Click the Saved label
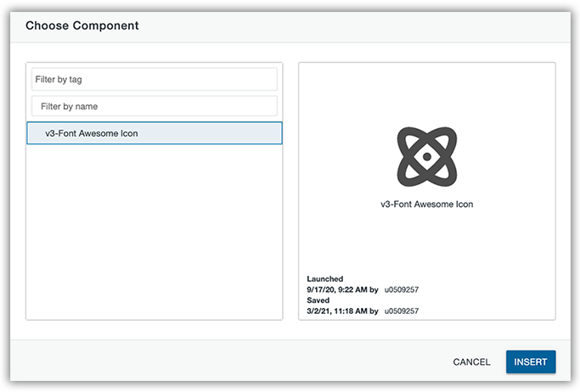This screenshot has height=392, width=580. 318,300
